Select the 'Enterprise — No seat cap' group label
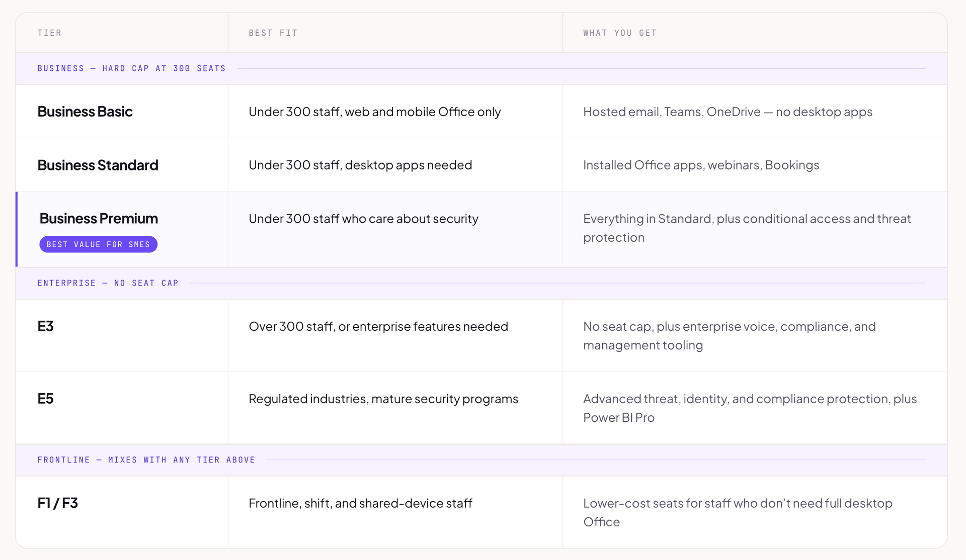Screen dimensions: 966x560 (x=108, y=283)
